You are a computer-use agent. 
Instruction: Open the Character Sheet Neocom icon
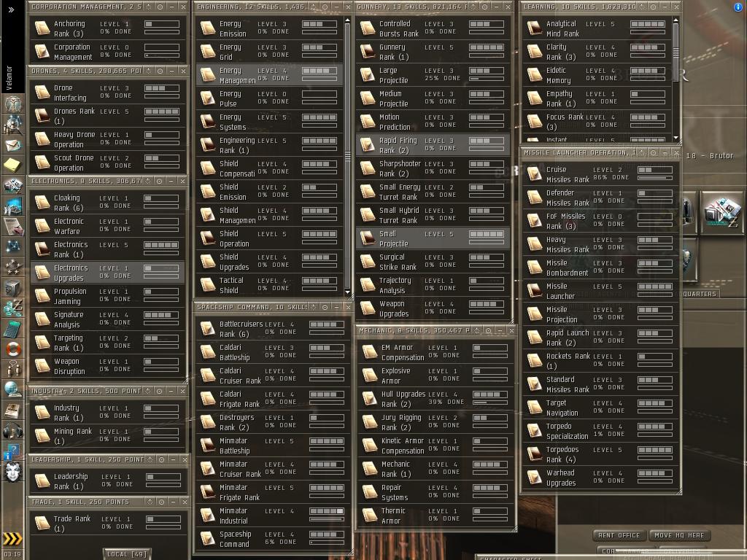(x=13, y=103)
